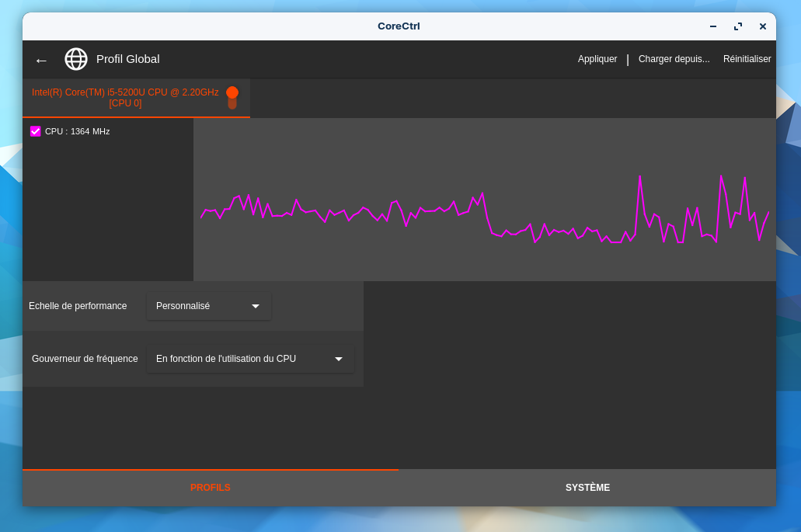Toggle the orange switch on the CPU tab
The height and width of the screenshot is (532, 801).
pos(232,97)
